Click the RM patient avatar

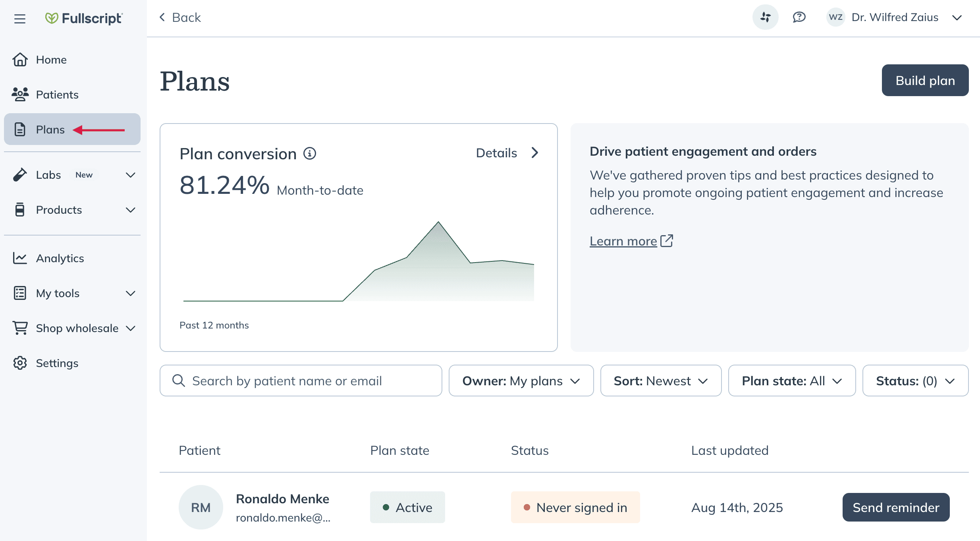coord(201,507)
